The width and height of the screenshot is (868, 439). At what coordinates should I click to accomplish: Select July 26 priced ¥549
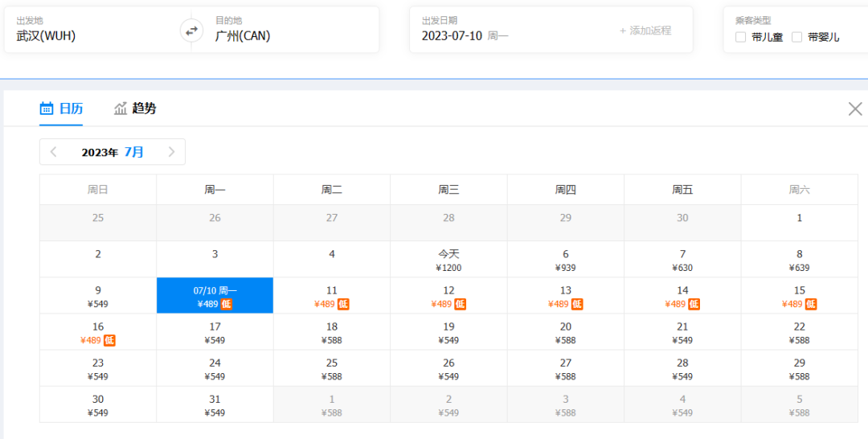(449, 368)
